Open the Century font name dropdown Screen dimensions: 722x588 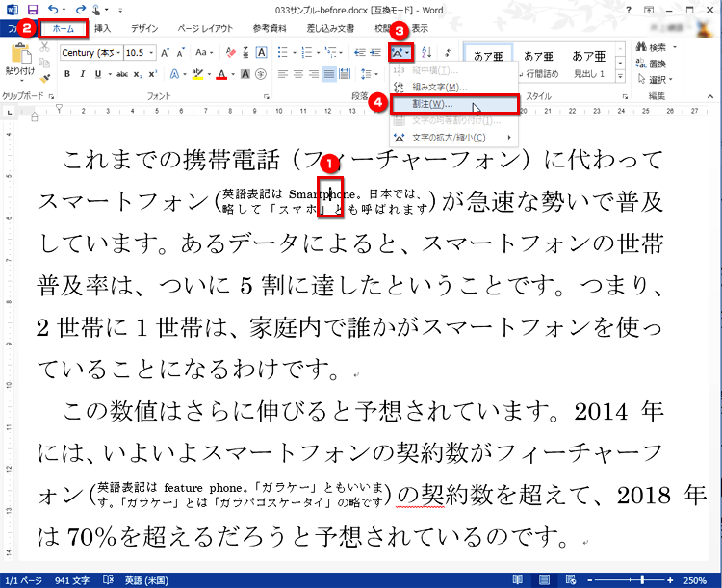coord(118,53)
